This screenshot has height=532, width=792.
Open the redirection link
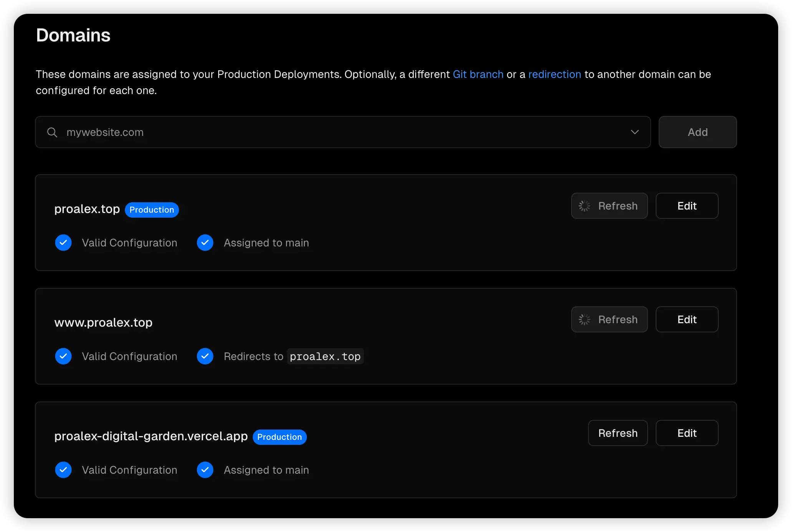pyautogui.click(x=555, y=74)
